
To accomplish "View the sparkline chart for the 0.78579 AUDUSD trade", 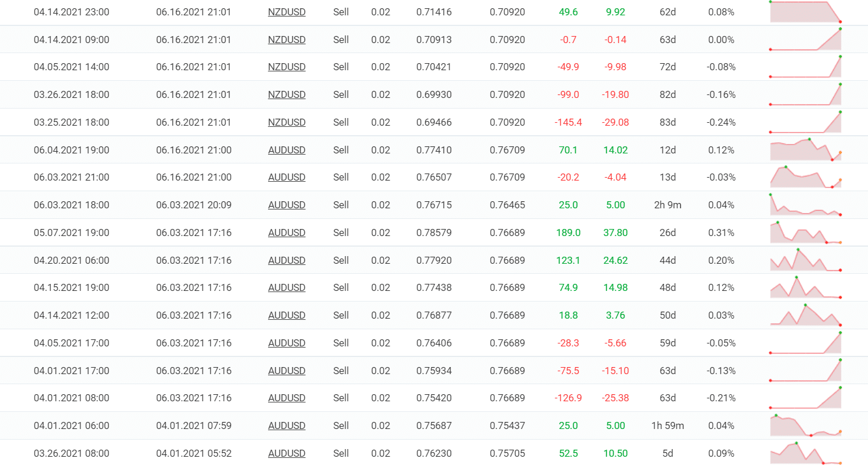I will point(805,232).
